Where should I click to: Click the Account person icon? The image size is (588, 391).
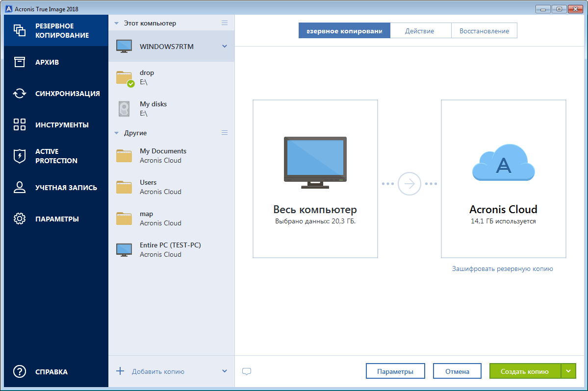click(20, 187)
